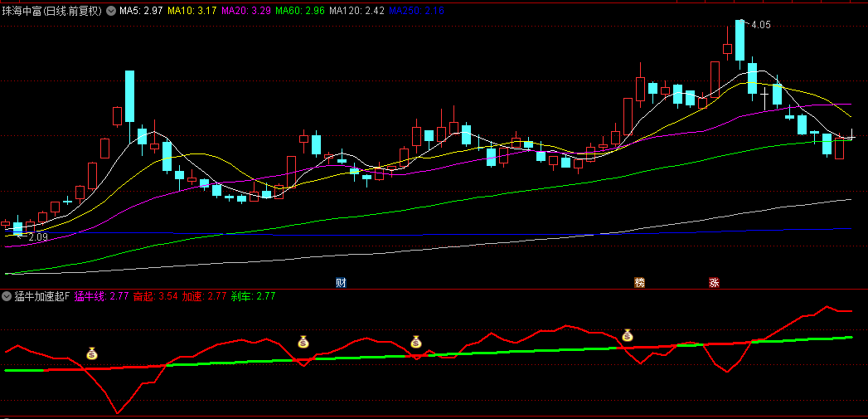Click the 猛牛线: 2.77 indicator value

coord(101,296)
